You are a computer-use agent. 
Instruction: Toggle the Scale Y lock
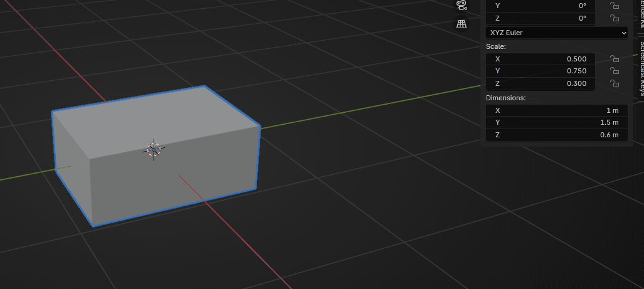coord(615,71)
